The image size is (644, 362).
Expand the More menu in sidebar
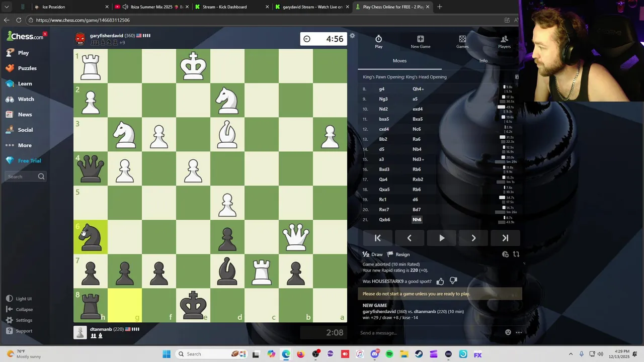pyautogui.click(x=19, y=145)
